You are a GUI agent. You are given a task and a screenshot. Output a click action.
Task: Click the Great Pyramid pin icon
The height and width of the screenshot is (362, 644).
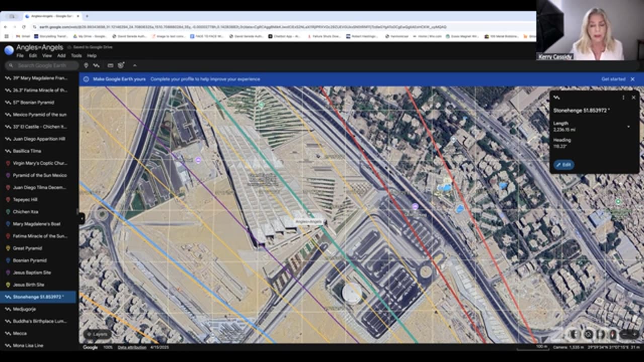click(x=8, y=248)
